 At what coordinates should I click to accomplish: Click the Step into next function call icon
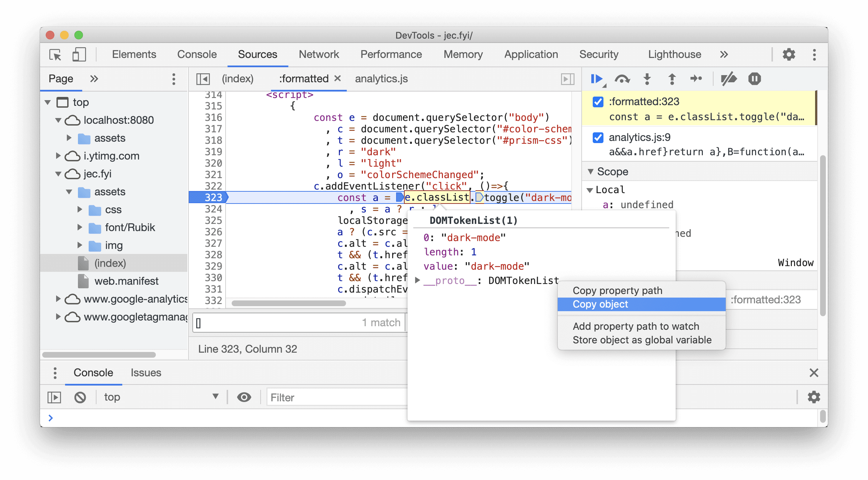click(x=647, y=79)
